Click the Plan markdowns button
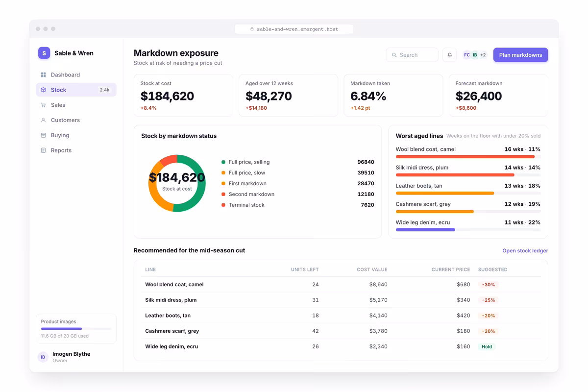The width and height of the screenshot is (588, 392). [x=520, y=55]
